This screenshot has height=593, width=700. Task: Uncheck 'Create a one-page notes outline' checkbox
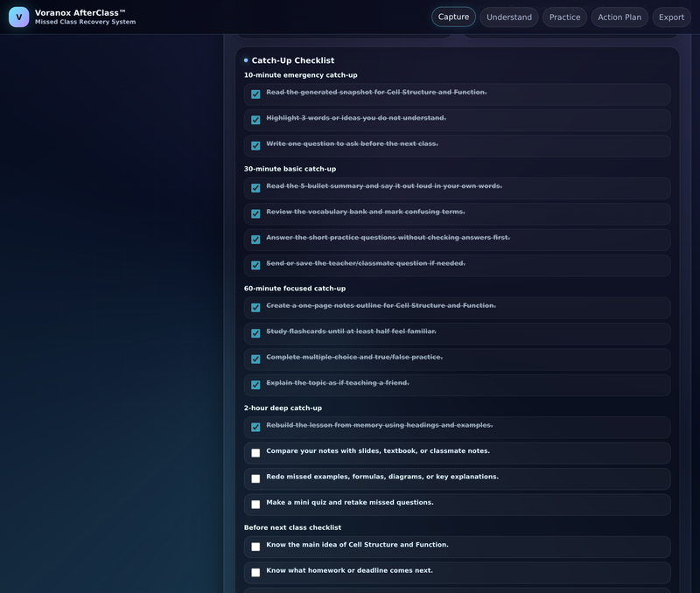[255, 307]
